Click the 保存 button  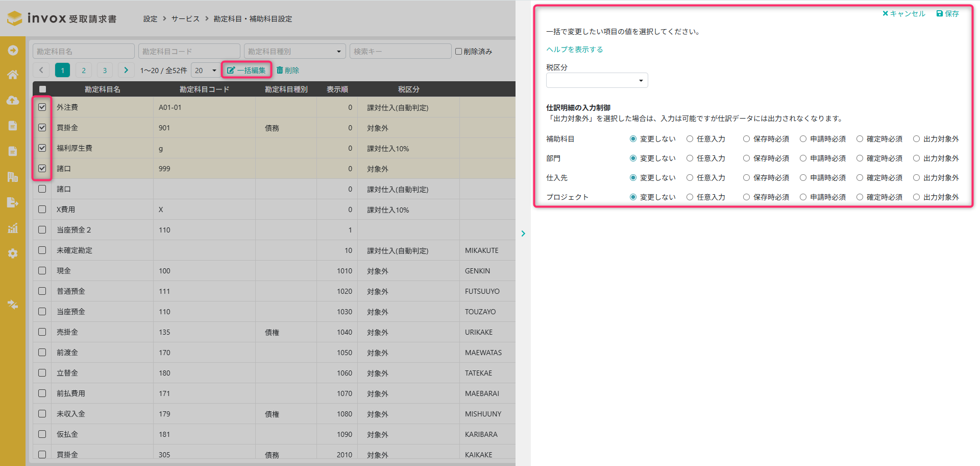[x=947, y=14]
